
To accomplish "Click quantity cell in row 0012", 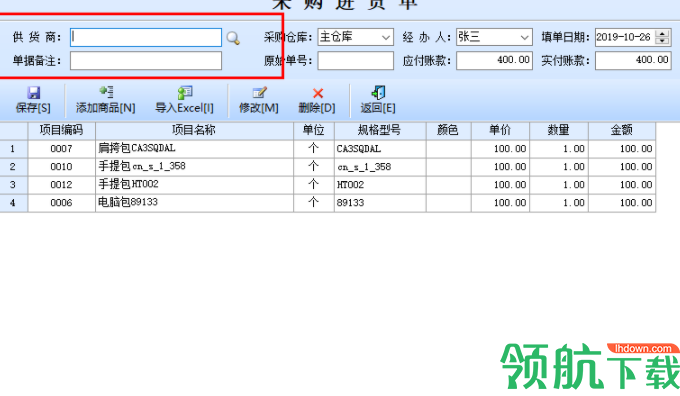I will pyautogui.click(x=559, y=185).
